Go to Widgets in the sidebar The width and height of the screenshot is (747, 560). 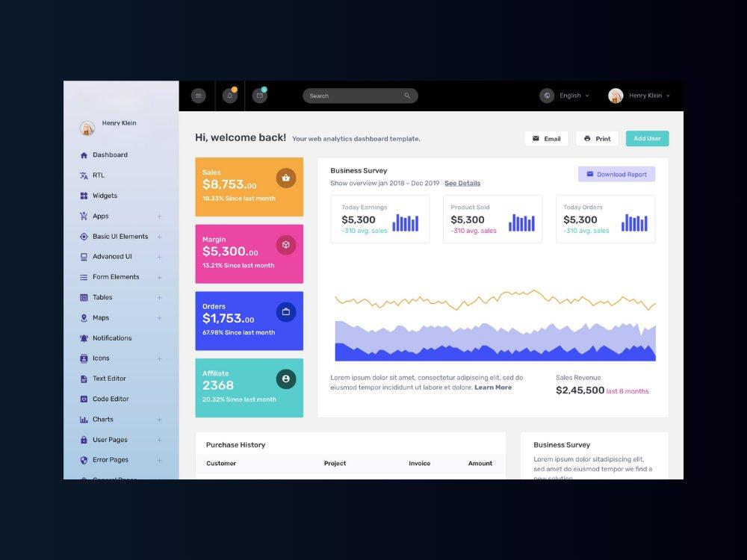coord(105,196)
